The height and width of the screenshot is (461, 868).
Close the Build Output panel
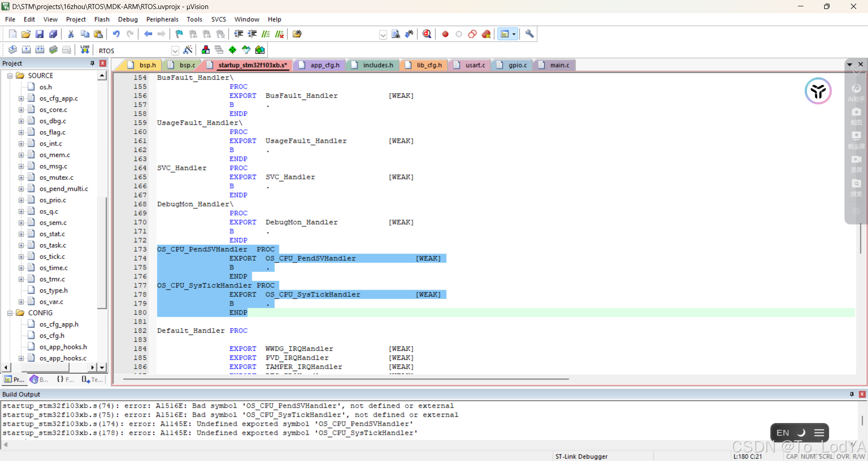862,394
